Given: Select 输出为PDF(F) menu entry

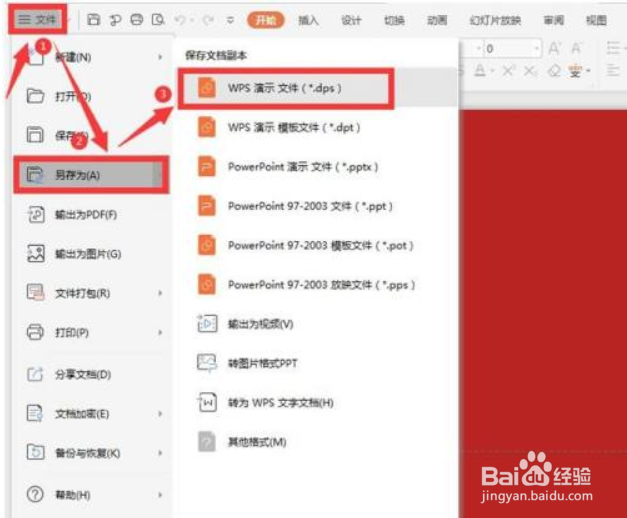Looking at the screenshot, I should pos(94,215).
